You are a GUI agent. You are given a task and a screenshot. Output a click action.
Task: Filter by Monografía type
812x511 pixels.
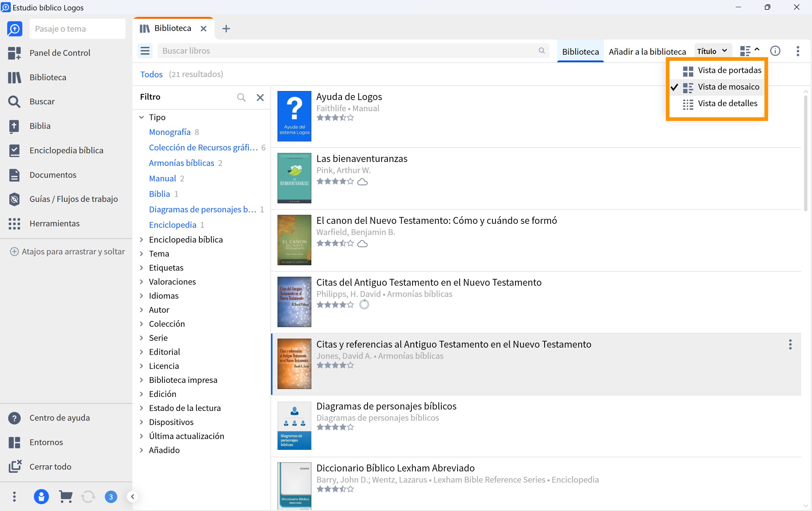(x=170, y=132)
